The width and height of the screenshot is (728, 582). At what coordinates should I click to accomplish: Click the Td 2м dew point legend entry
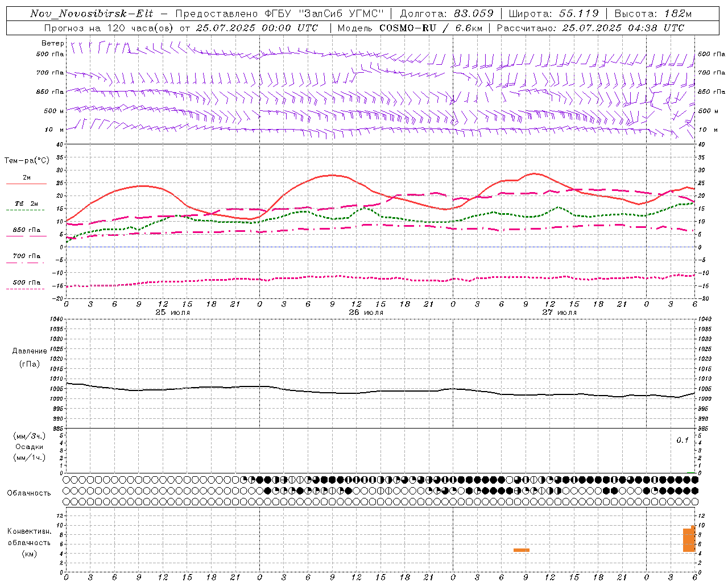(27, 203)
